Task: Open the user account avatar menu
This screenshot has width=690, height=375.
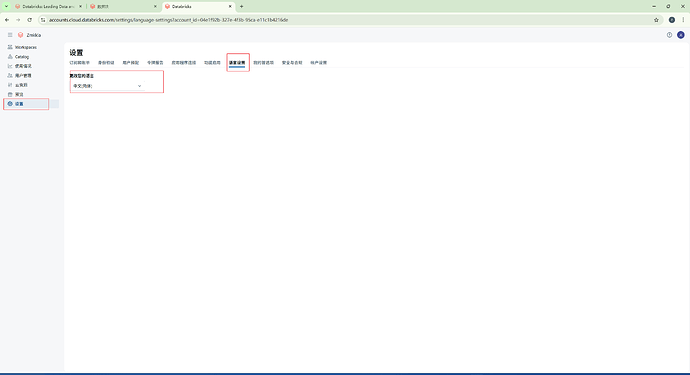Action: coord(680,35)
